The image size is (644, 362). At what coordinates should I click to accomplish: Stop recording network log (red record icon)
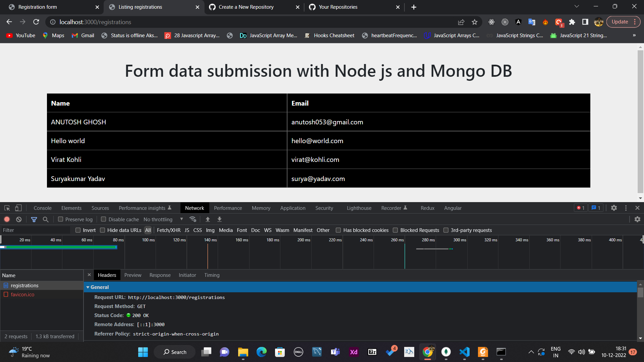pyautogui.click(x=7, y=219)
